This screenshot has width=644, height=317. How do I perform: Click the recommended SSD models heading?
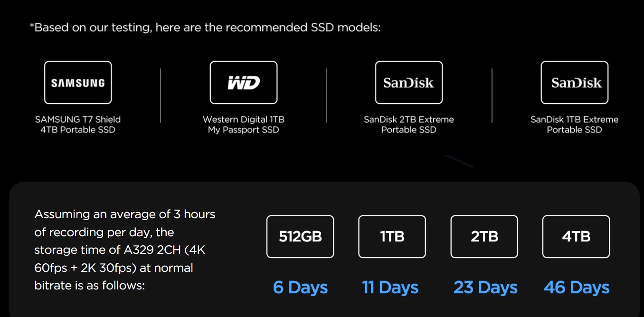[205, 28]
